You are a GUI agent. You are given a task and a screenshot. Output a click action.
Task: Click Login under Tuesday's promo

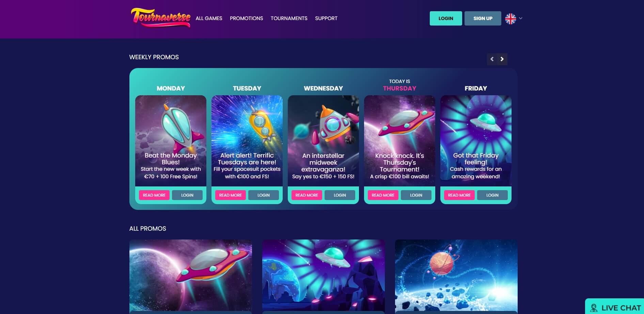point(263,195)
